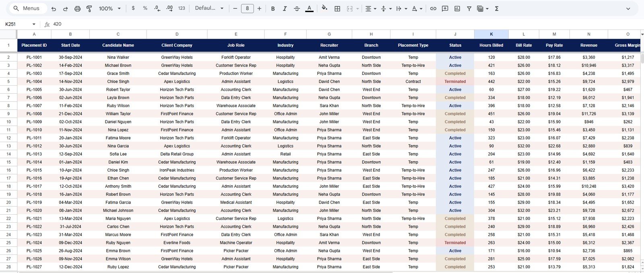Increase font size with plus

[259, 8]
